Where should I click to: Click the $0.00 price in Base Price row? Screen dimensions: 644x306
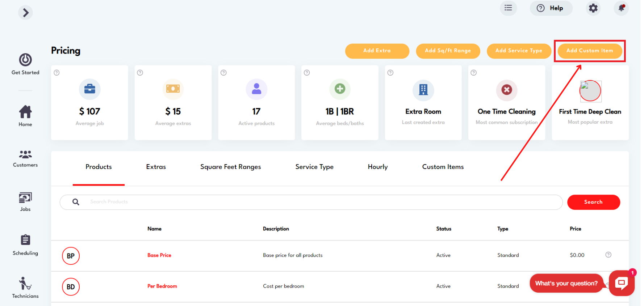pyautogui.click(x=577, y=255)
